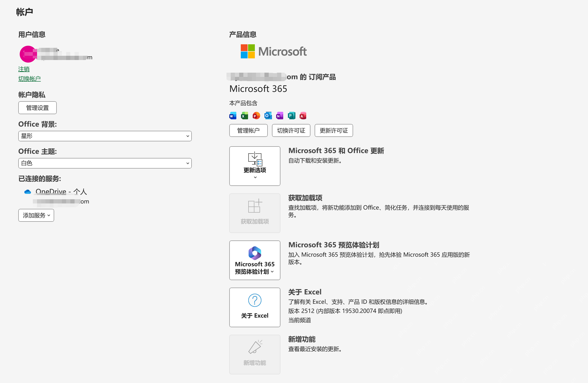Click 自动下载和安装更新 description text

click(315, 161)
